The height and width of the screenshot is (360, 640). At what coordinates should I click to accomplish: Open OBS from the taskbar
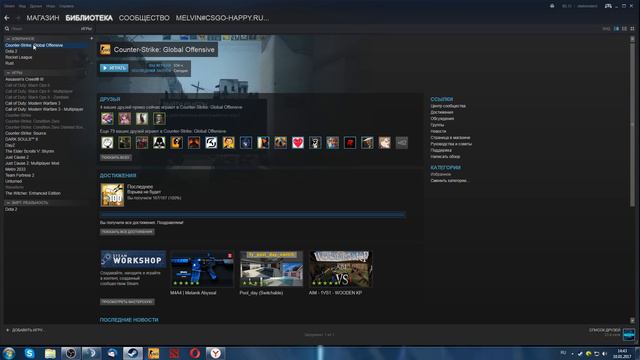point(71,353)
